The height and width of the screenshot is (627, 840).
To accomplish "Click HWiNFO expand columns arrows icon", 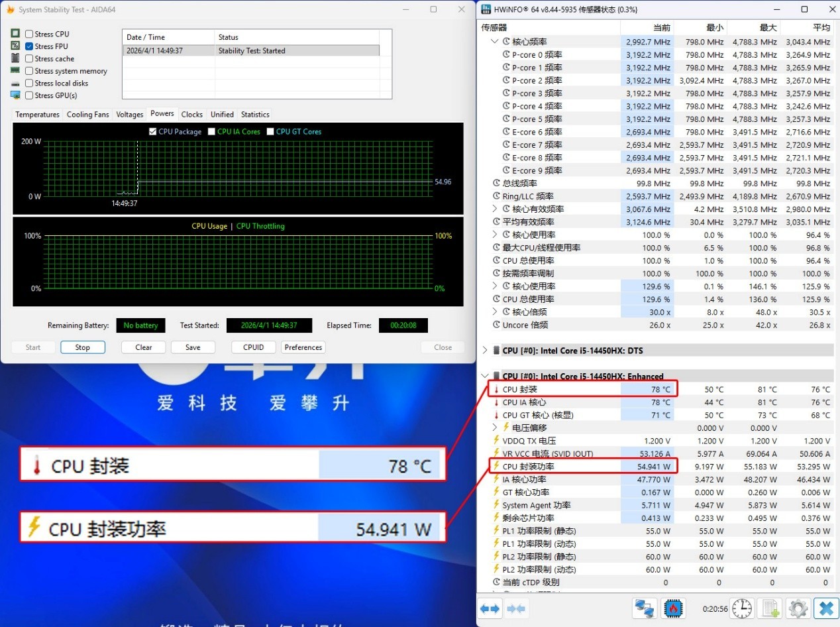I will click(x=490, y=608).
